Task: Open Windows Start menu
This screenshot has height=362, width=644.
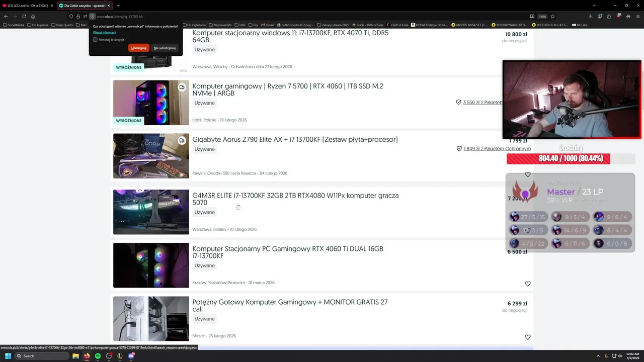Action: (x=8, y=356)
